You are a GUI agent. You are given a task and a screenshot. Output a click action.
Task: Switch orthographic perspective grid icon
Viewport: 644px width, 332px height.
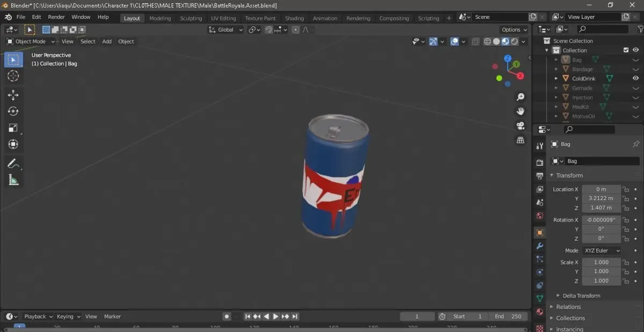pyautogui.click(x=520, y=140)
